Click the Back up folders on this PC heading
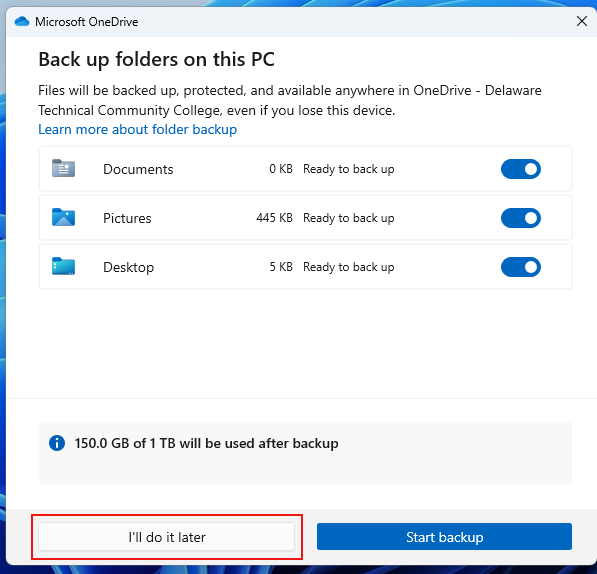The width and height of the screenshot is (597, 574). (156, 60)
